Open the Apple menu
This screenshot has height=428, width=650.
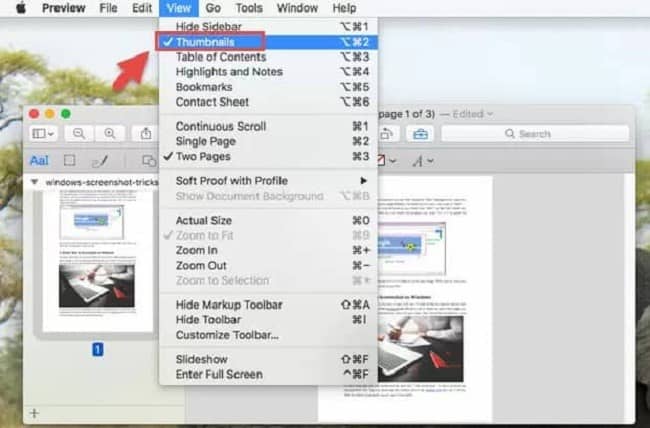(x=21, y=8)
